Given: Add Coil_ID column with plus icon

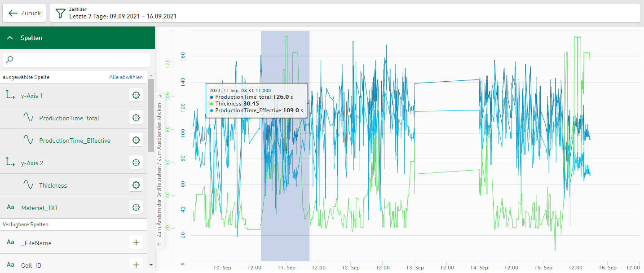Looking at the screenshot, I should 136,265.
